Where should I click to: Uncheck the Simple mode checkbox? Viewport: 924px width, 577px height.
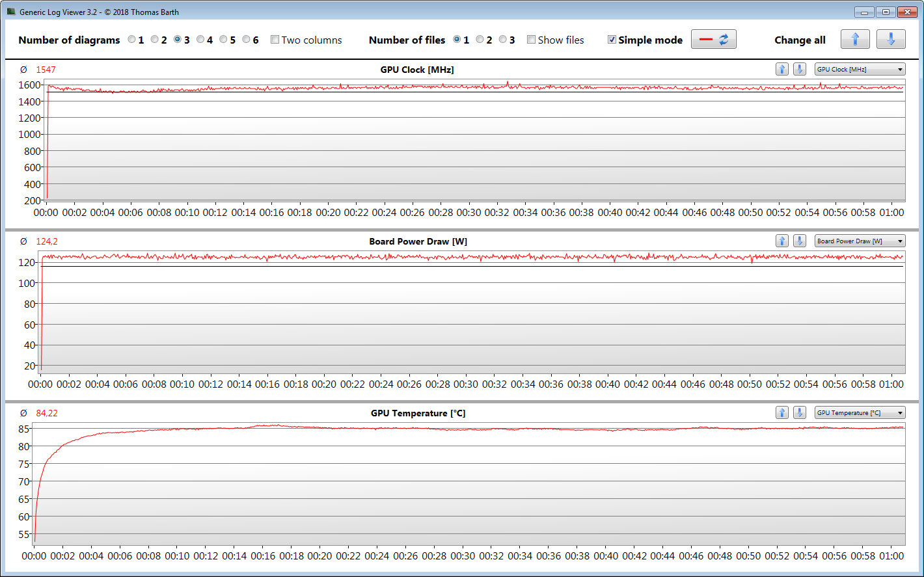[612, 40]
